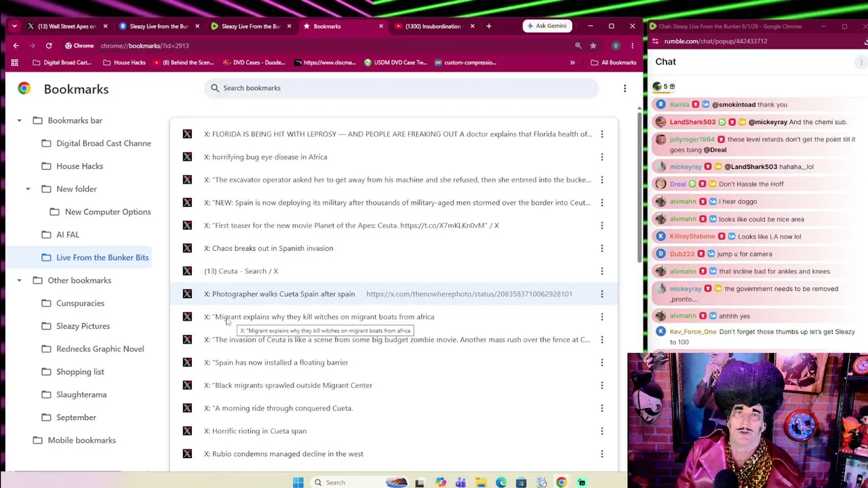Close the Wall Street Apes tab
This screenshot has width=868, height=488.
105,26
